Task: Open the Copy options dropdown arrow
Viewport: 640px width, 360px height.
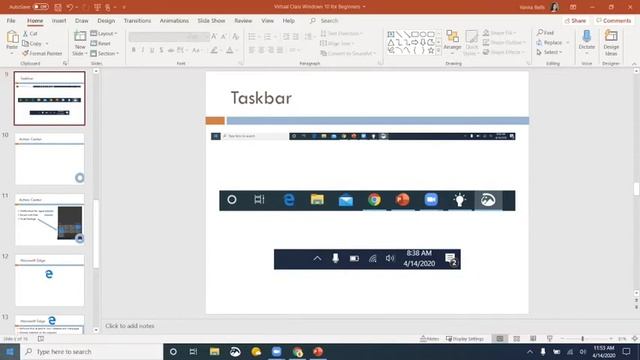Action: click(47, 43)
